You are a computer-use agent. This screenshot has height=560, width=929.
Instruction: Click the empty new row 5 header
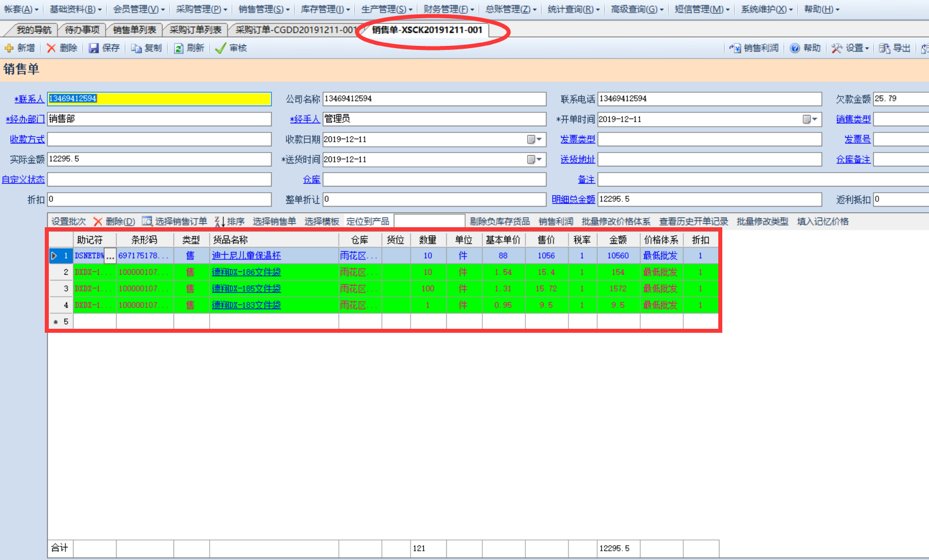[61, 322]
